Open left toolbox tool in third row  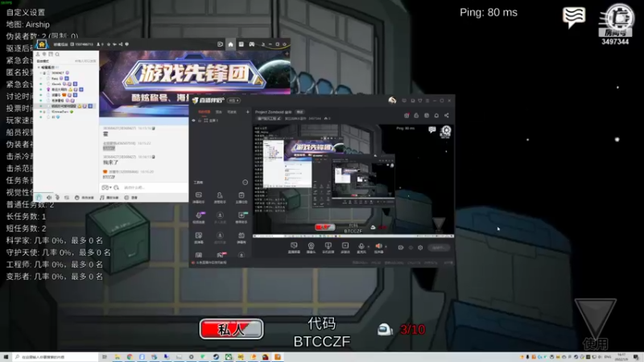199,237
